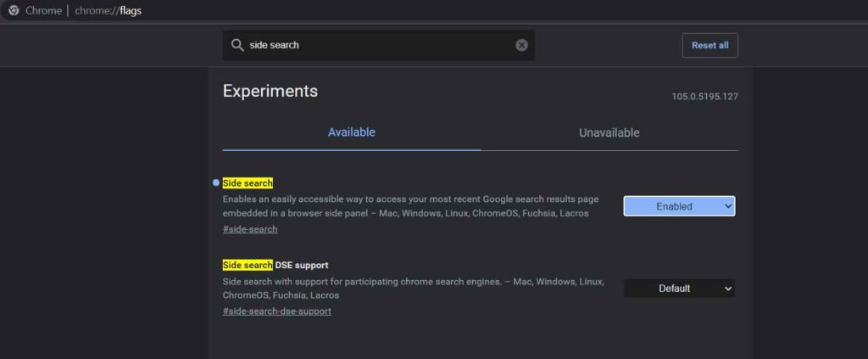Click the Reset all button
The height and width of the screenshot is (359, 868).
point(710,46)
